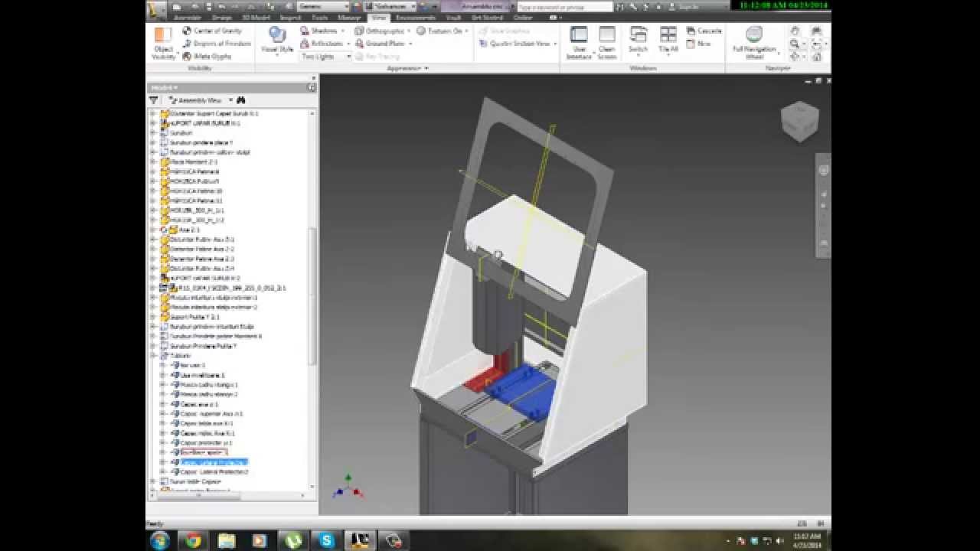Open the Textures On dropdown
This screenshot has width=980, height=551.
coord(442,31)
